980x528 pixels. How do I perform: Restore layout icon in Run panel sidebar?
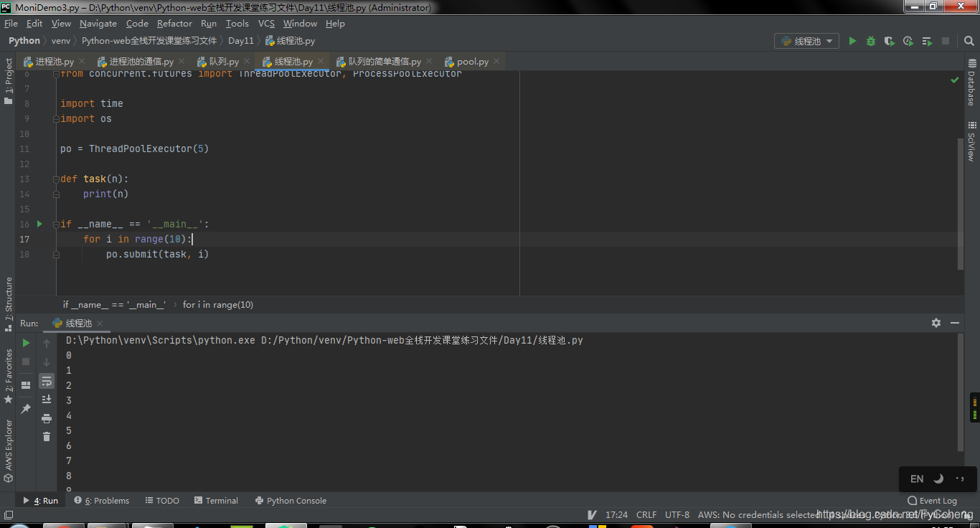click(x=26, y=385)
